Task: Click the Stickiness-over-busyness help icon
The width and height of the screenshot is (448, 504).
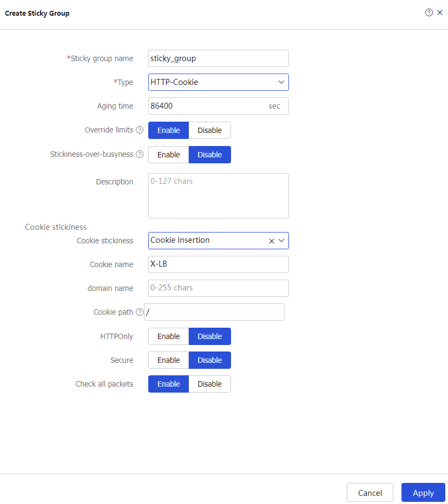Action: pyautogui.click(x=140, y=154)
